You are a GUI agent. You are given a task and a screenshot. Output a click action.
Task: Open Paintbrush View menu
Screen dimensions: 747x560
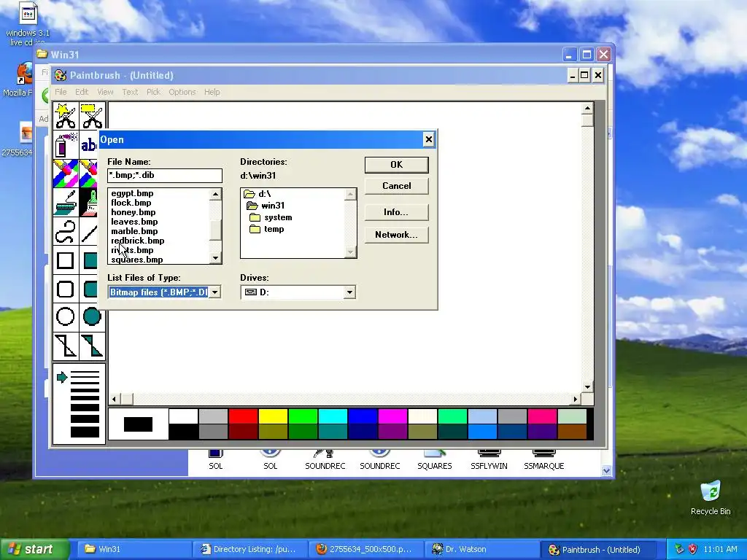(105, 92)
